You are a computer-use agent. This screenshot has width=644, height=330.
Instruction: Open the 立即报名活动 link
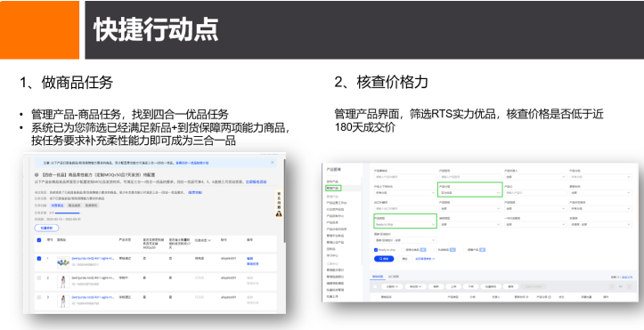257,181
